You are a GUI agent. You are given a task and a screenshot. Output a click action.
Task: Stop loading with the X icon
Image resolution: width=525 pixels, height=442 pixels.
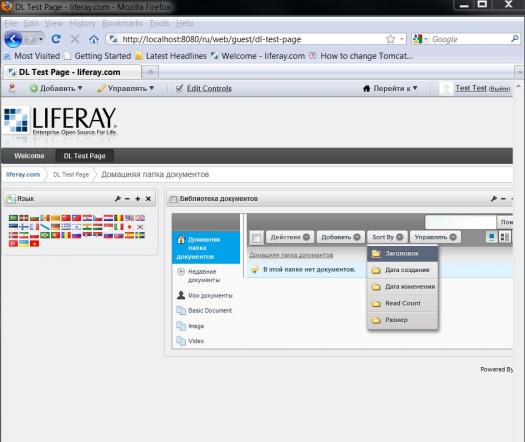tap(75, 39)
